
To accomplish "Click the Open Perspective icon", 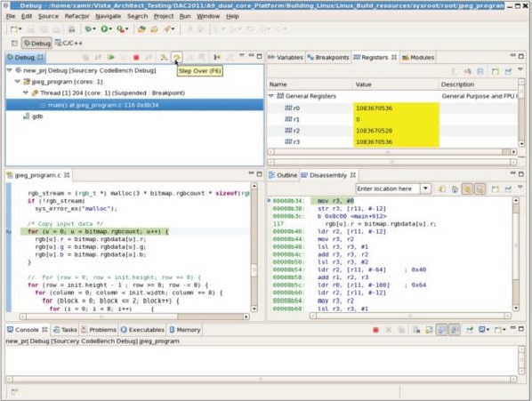I will point(14,43).
